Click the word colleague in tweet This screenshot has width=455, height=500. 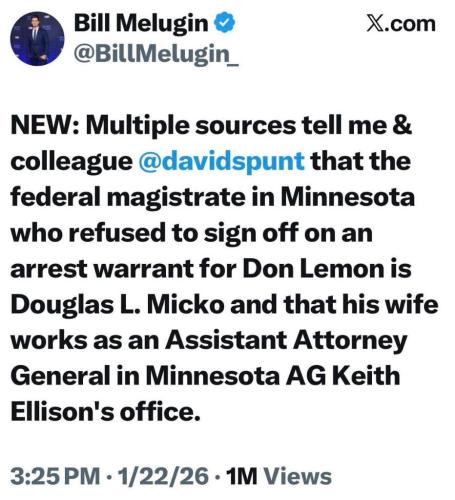point(71,162)
